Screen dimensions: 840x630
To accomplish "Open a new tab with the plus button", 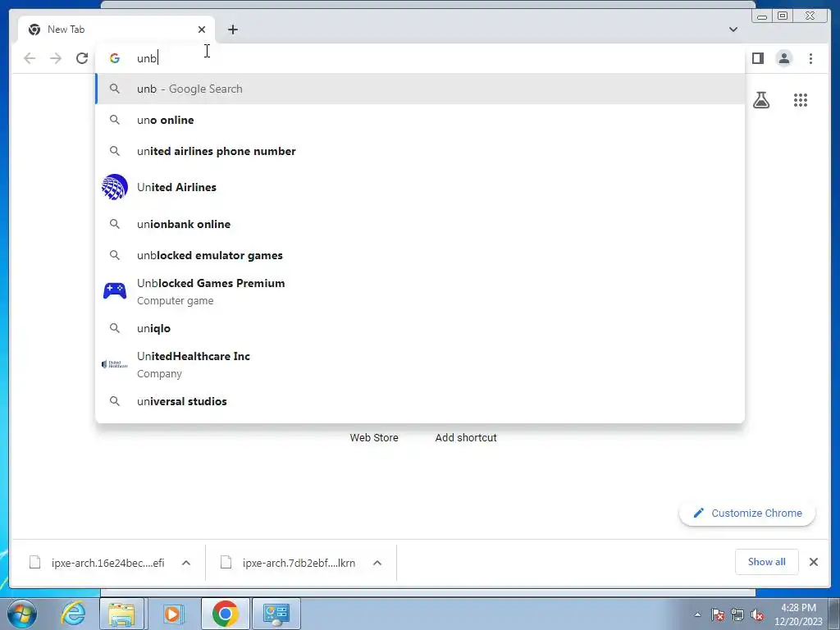I will coord(232,30).
